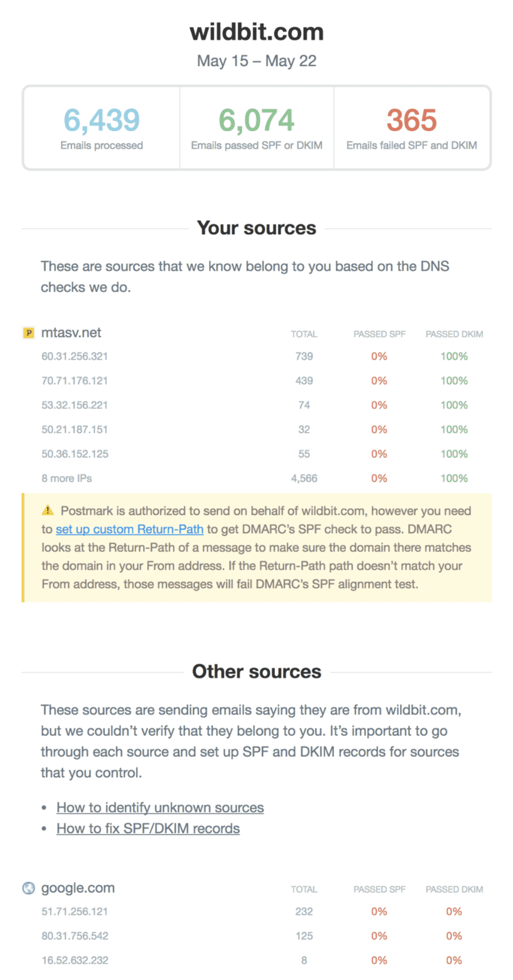The width and height of the screenshot is (513, 980).
Task: Select the google.com source name
Action: pyautogui.click(x=78, y=888)
